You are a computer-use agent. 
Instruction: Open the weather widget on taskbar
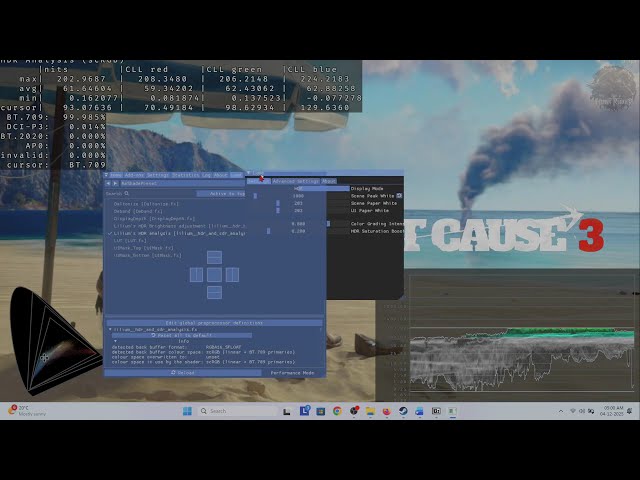[27, 411]
